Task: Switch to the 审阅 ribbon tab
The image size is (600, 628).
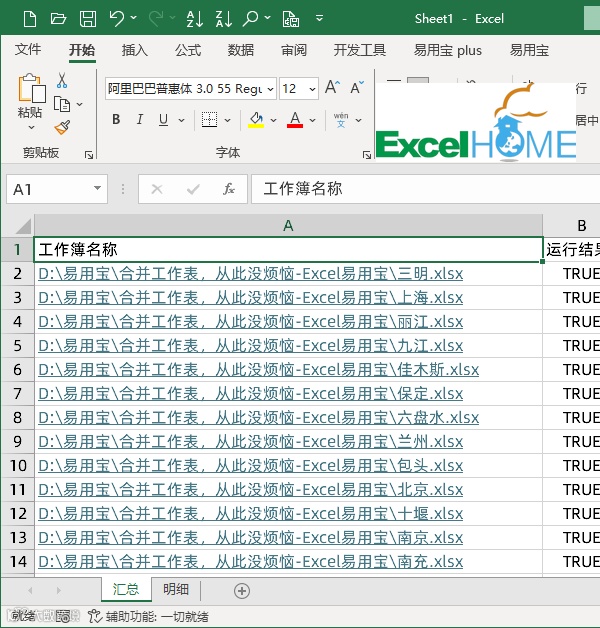Action: click(294, 50)
